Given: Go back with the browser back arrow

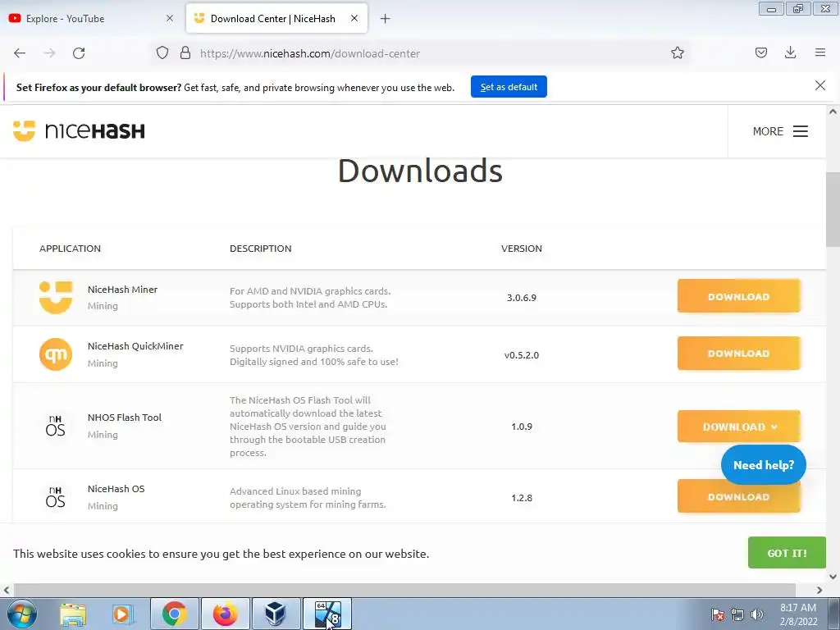Looking at the screenshot, I should click(20, 53).
